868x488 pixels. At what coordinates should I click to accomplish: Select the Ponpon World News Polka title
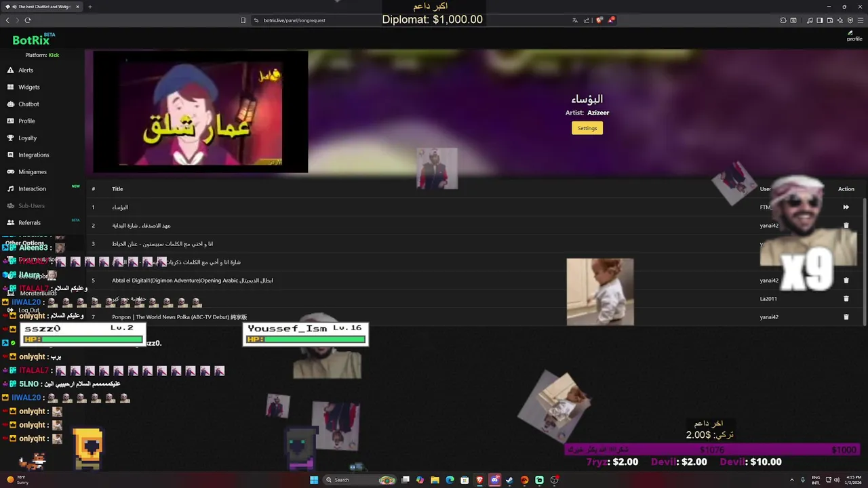point(180,317)
